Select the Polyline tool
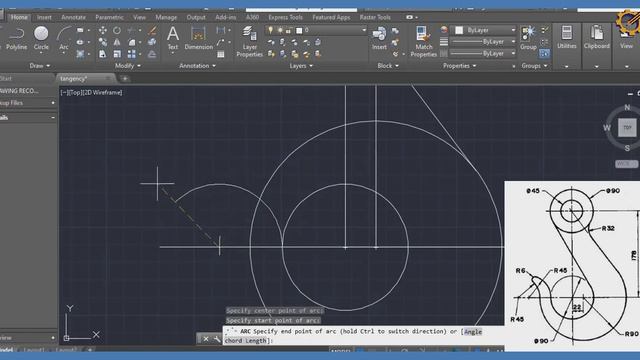The height and width of the screenshot is (360, 640). click(x=16, y=38)
